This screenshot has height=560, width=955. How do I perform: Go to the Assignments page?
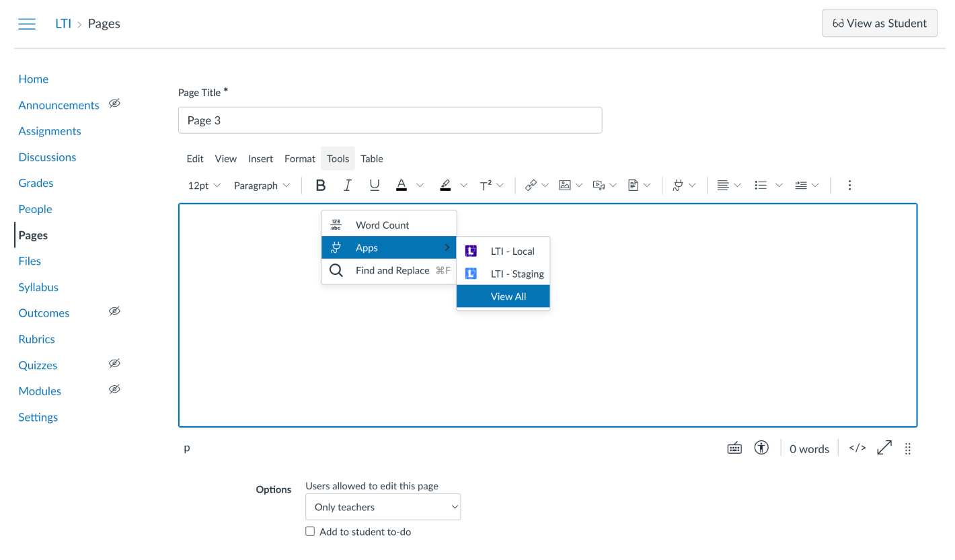(x=50, y=131)
